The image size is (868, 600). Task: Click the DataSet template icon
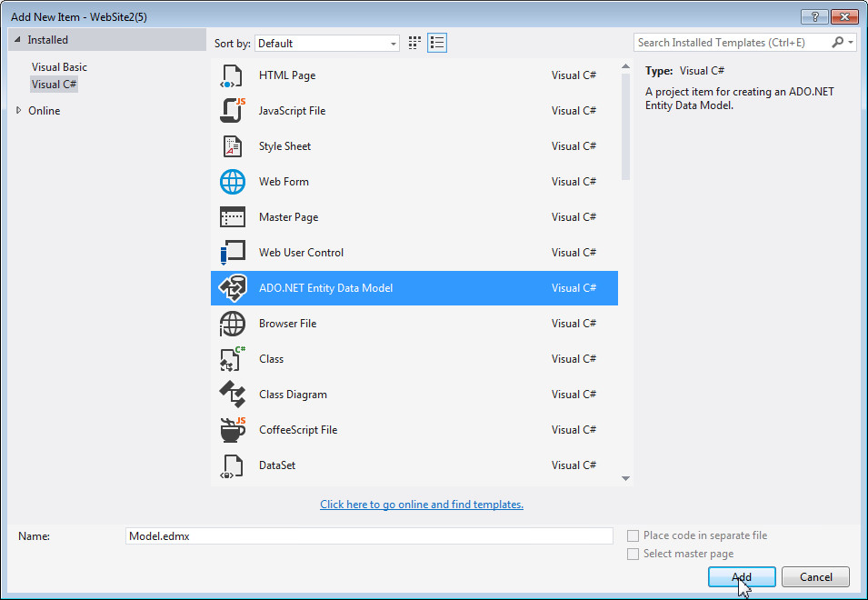233,465
